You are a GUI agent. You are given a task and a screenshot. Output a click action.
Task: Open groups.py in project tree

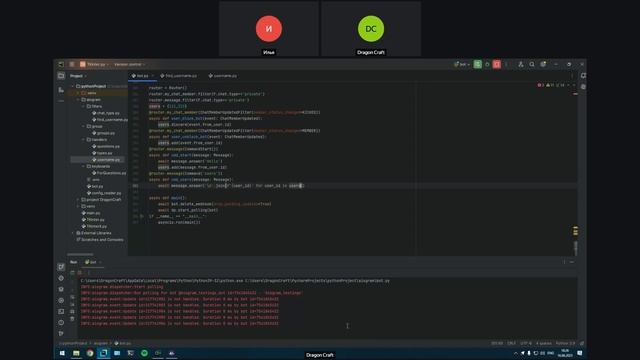(103, 133)
